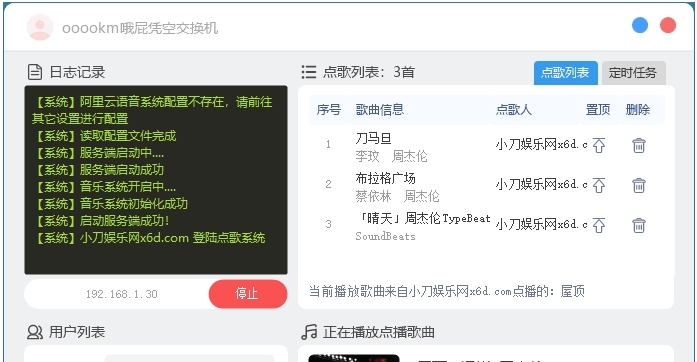This screenshot has width=697, height=362.
Task: Pin the 「晴天」周杰伦TypeBeat song to top
Action: pyautogui.click(x=599, y=225)
